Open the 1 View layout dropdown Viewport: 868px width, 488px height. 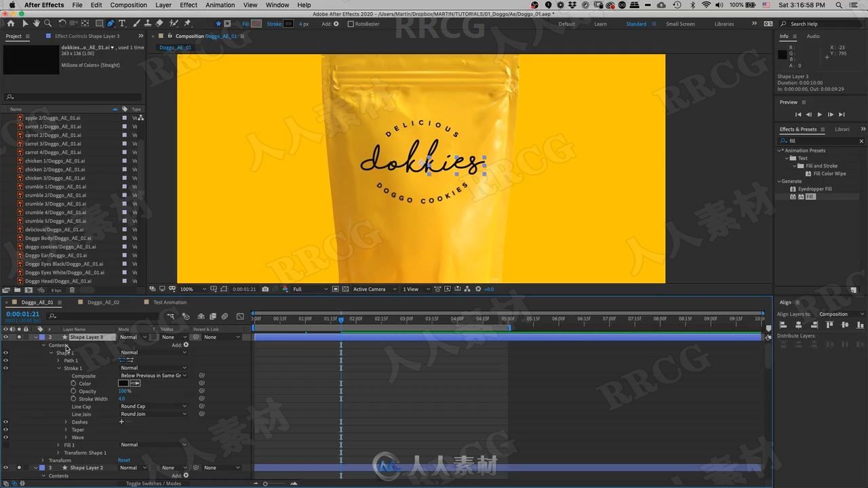[416, 289]
